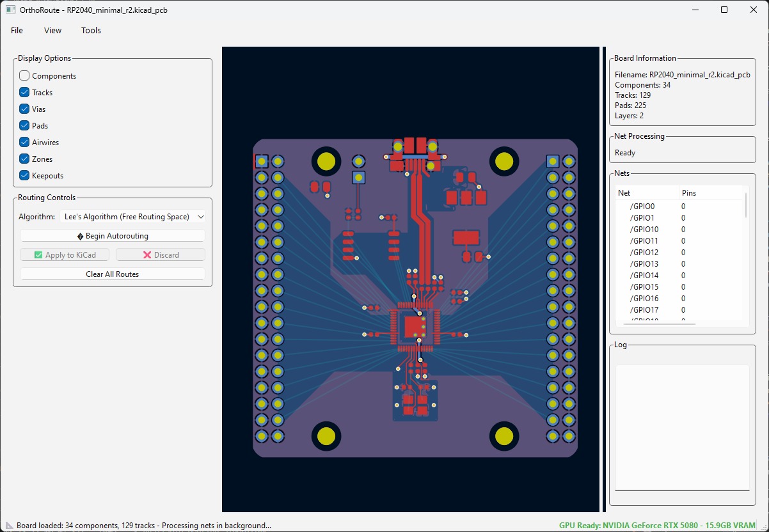The height and width of the screenshot is (532, 769).
Task: Click the 'Tracks: 129' board info text
Action: pos(633,95)
